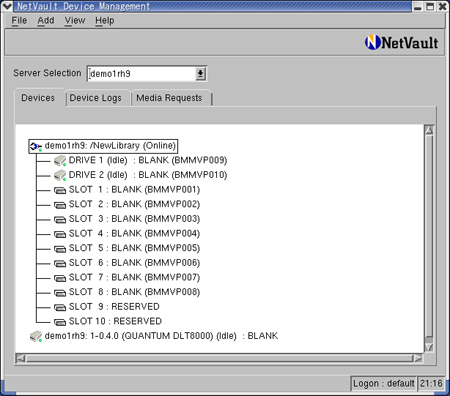Click the SLOT 4 slot icon
450x396 pixels.
(60, 234)
